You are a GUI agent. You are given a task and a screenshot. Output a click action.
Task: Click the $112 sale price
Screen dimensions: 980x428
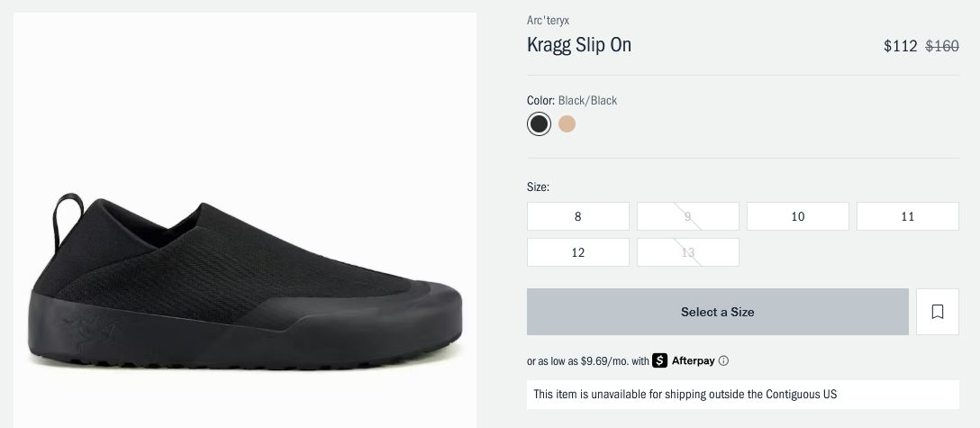pyautogui.click(x=900, y=46)
